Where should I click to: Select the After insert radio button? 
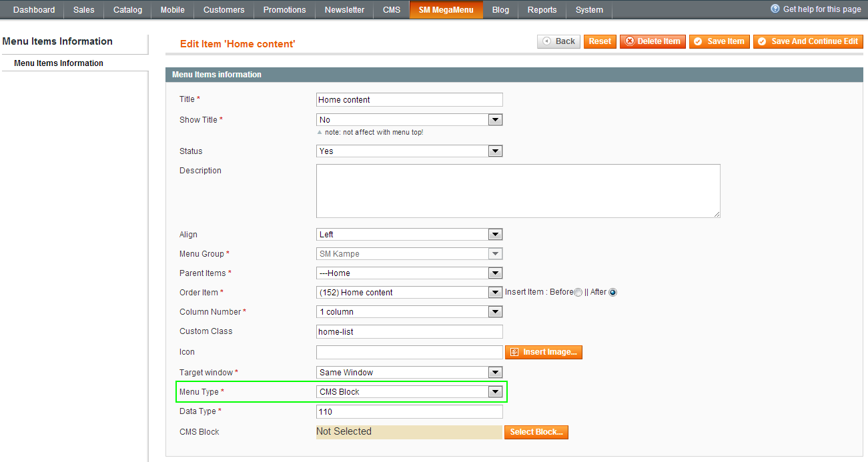(612, 293)
